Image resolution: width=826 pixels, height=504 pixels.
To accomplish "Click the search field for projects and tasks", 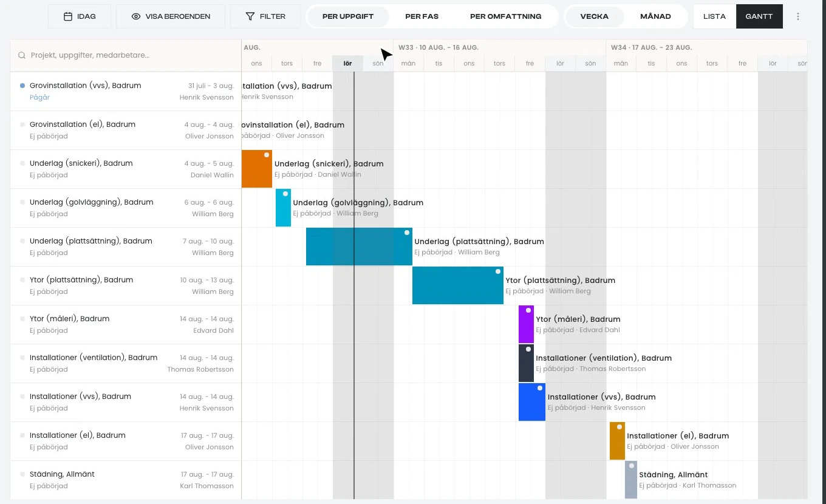I will pos(126,55).
